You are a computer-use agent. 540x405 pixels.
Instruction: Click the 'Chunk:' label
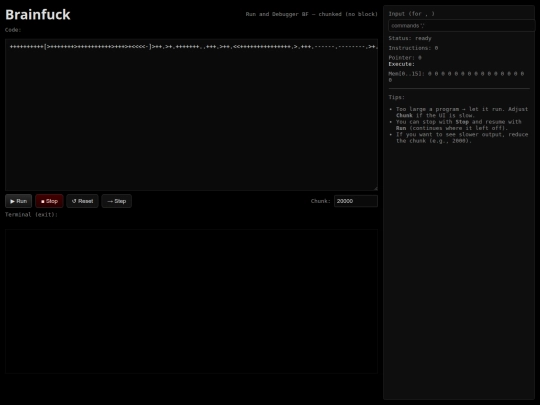(321, 201)
